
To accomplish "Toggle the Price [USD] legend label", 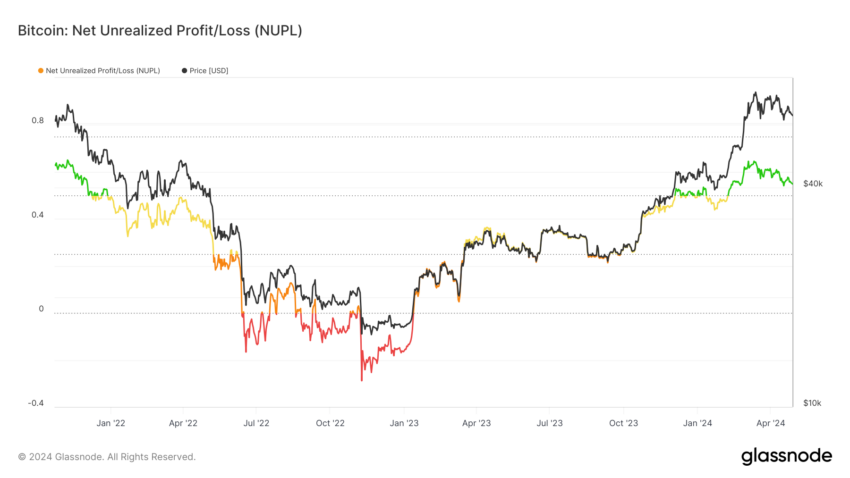I will pyautogui.click(x=209, y=70).
